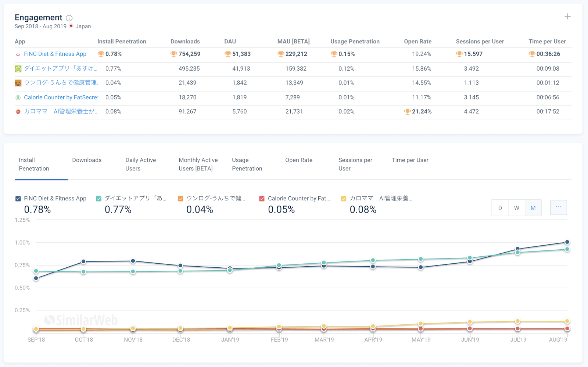588x367 pixels.
Task: Sort table by DAU column header
Action: [230, 42]
